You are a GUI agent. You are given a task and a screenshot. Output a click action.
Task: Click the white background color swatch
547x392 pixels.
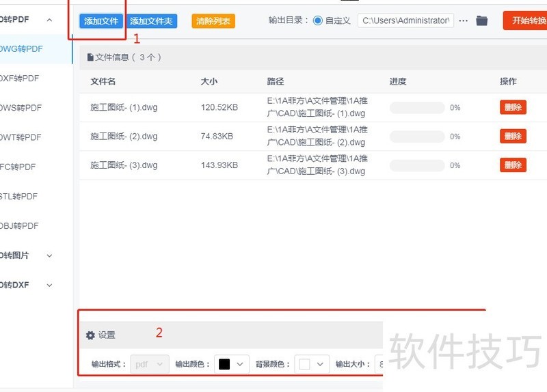(304, 364)
